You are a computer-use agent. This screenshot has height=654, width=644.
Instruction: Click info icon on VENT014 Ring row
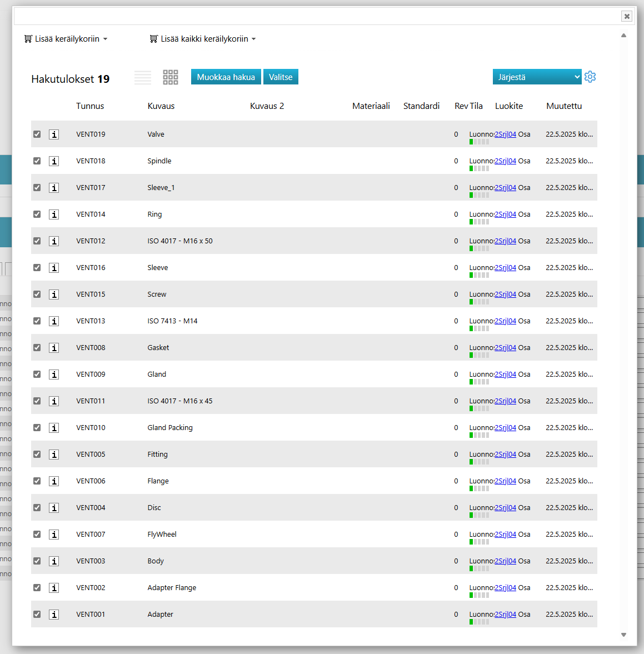[x=54, y=214]
